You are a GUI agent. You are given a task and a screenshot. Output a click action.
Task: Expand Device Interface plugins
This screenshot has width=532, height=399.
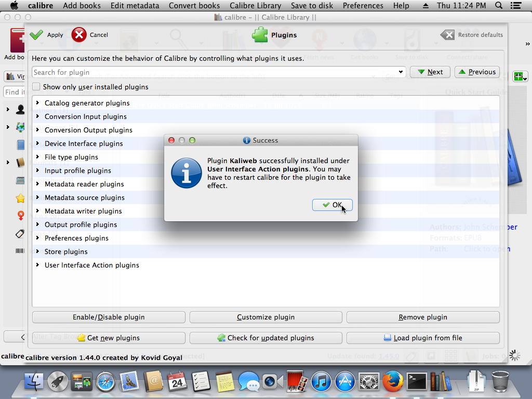coord(37,143)
